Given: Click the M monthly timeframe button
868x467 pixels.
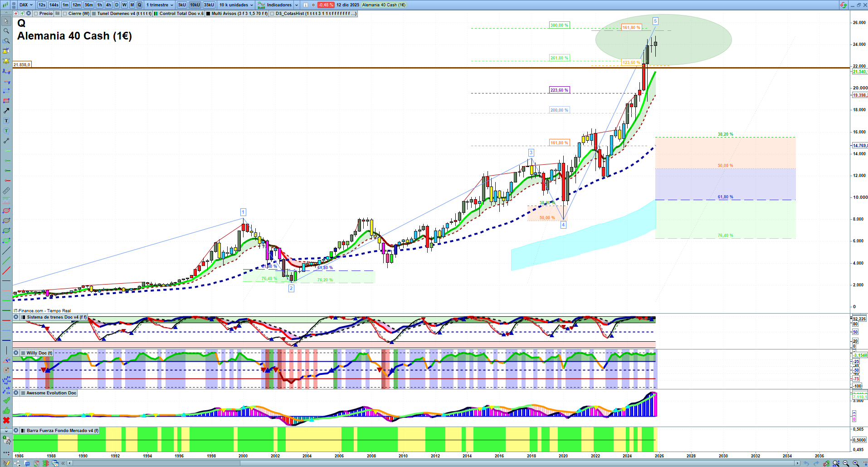Looking at the screenshot, I should [x=132, y=5].
